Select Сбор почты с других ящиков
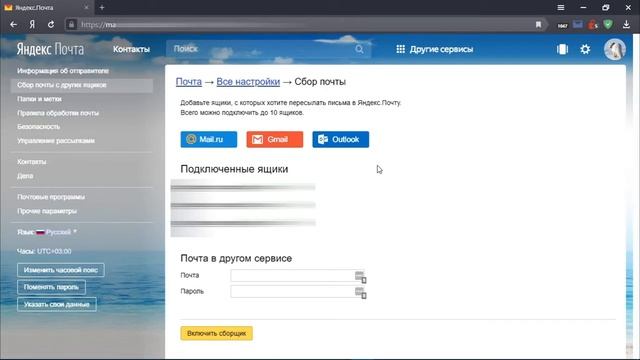 [82, 85]
